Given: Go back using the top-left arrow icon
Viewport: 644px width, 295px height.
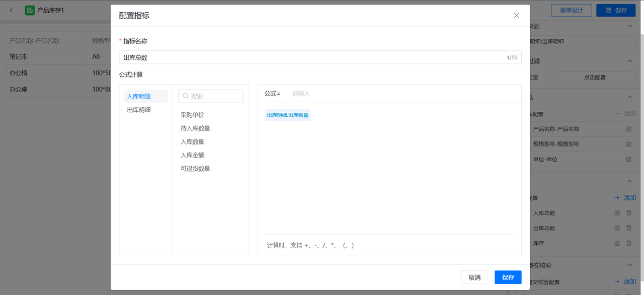Looking at the screenshot, I should [x=12, y=10].
